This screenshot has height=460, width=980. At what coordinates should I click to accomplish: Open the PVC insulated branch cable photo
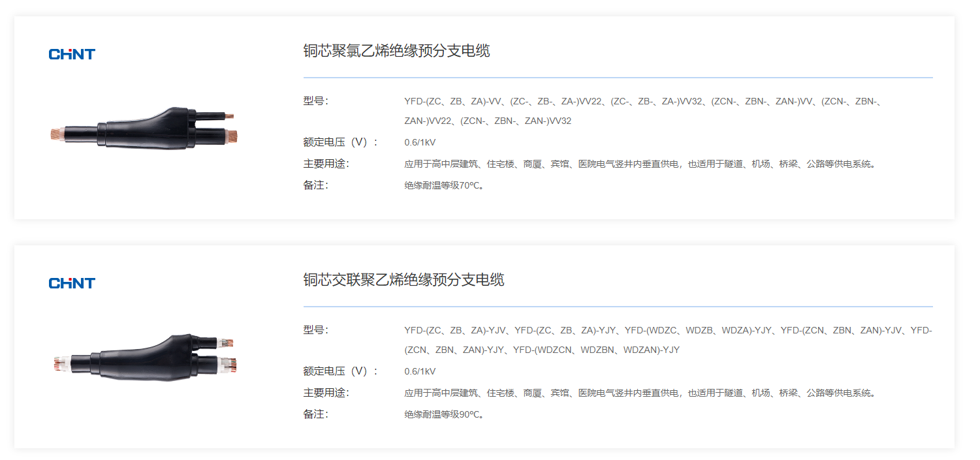[x=144, y=129]
